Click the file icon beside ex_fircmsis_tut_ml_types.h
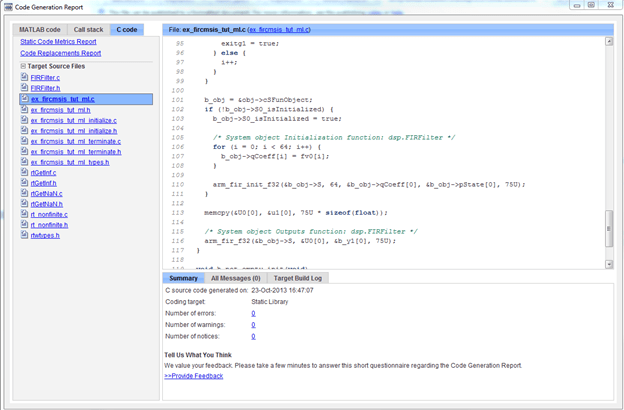Image resolution: width=624 pixels, height=410 pixels. point(24,162)
